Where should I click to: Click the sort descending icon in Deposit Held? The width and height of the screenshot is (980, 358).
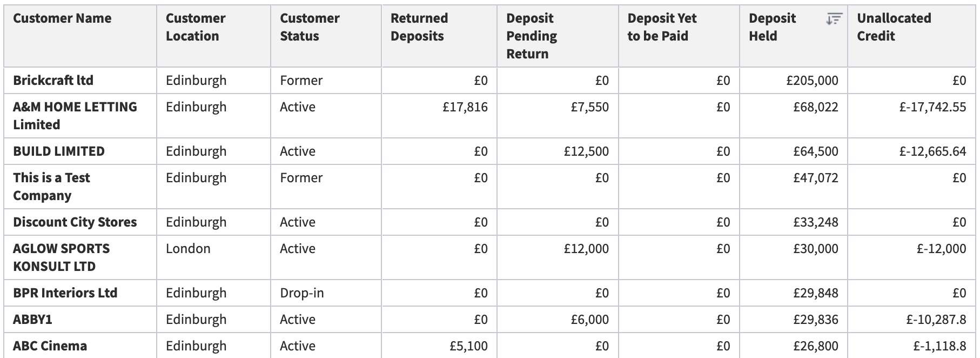coord(834,19)
